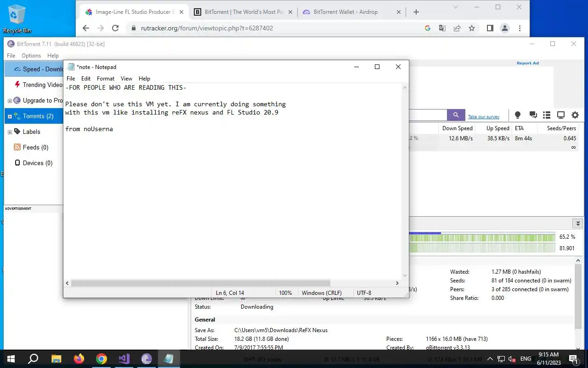Open the Chrome profile avatar
This screenshot has width=588, height=368.
pyautogui.click(x=504, y=28)
